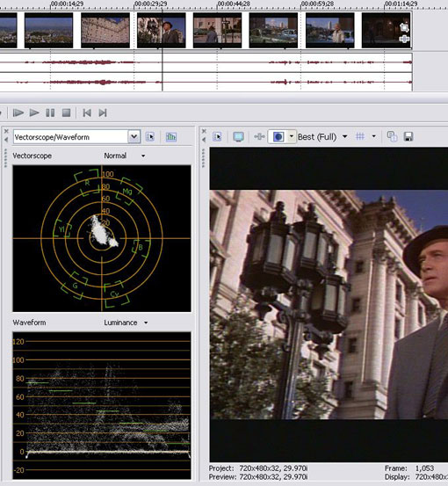Select the building facade clip thumbnail
The height and width of the screenshot is (486, 448).
coord(105,30)
